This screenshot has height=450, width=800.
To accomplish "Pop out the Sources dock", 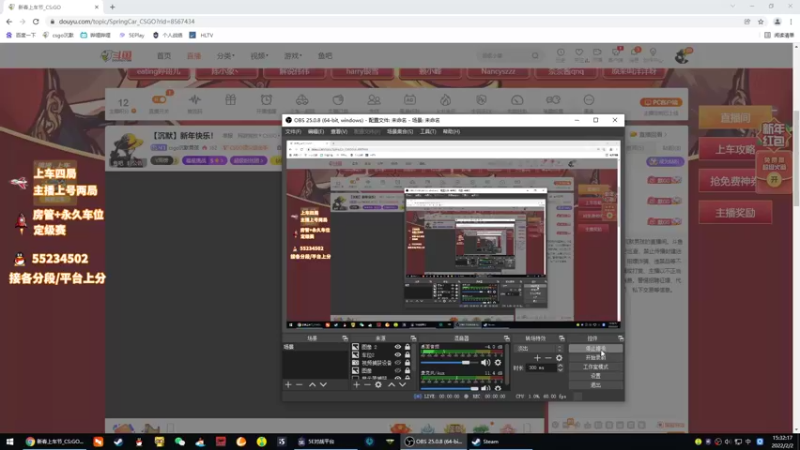I will point(413,338).
